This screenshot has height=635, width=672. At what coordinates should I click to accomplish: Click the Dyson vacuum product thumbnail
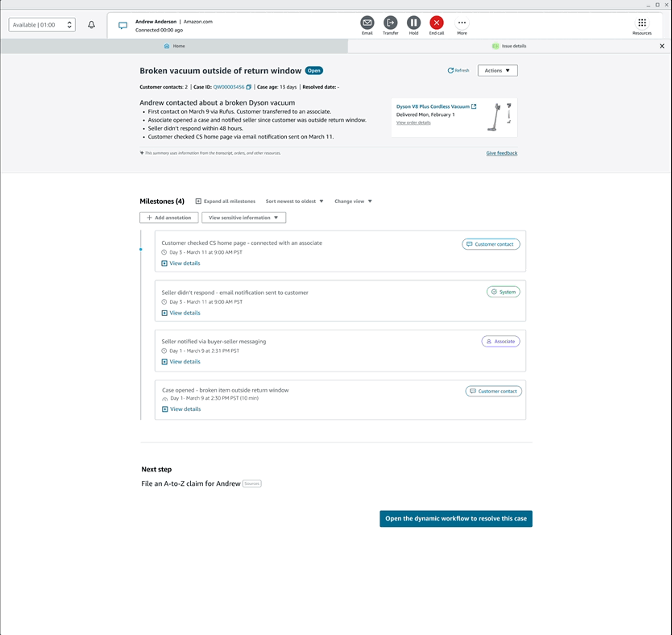[500, 117]
